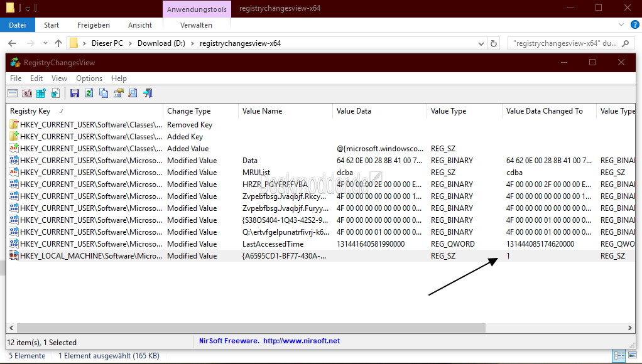
Task: Sort by Value Data column header
Action: (x=379, y=111)
